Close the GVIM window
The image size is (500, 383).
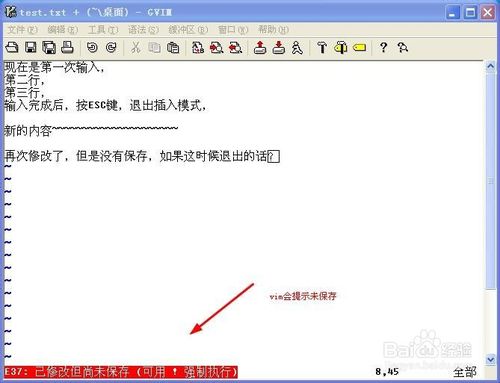(x=488, y=13)
